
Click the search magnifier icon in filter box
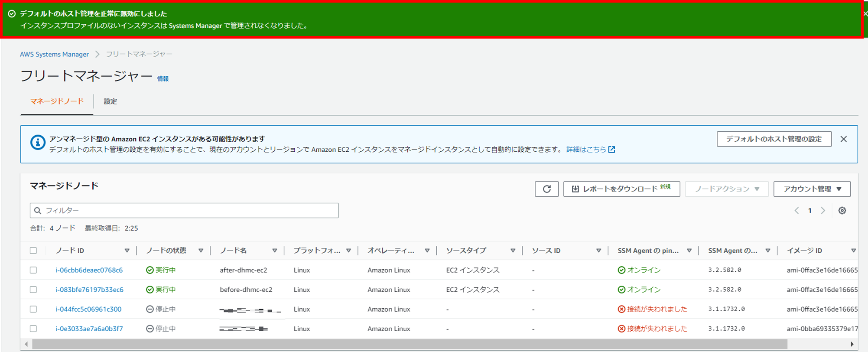pyautogui.click(x=38, y=211)
